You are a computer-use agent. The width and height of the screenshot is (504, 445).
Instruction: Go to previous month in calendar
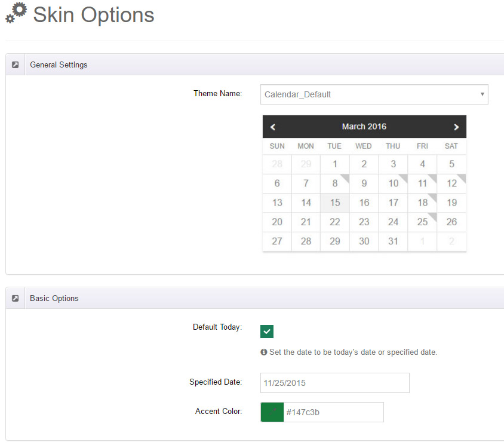(x=273, y=127)
